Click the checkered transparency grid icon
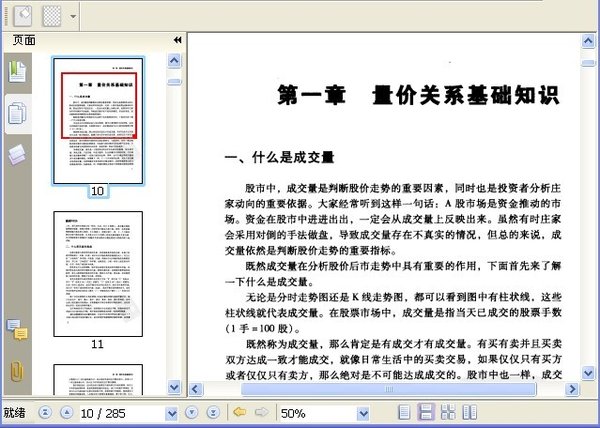The width and height of the screenshot is (600, 428). 52,16
